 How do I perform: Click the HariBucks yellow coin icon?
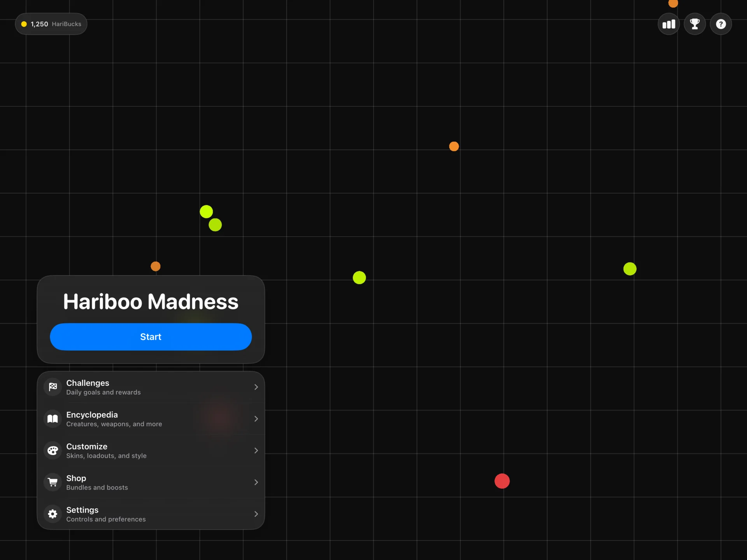24,24
